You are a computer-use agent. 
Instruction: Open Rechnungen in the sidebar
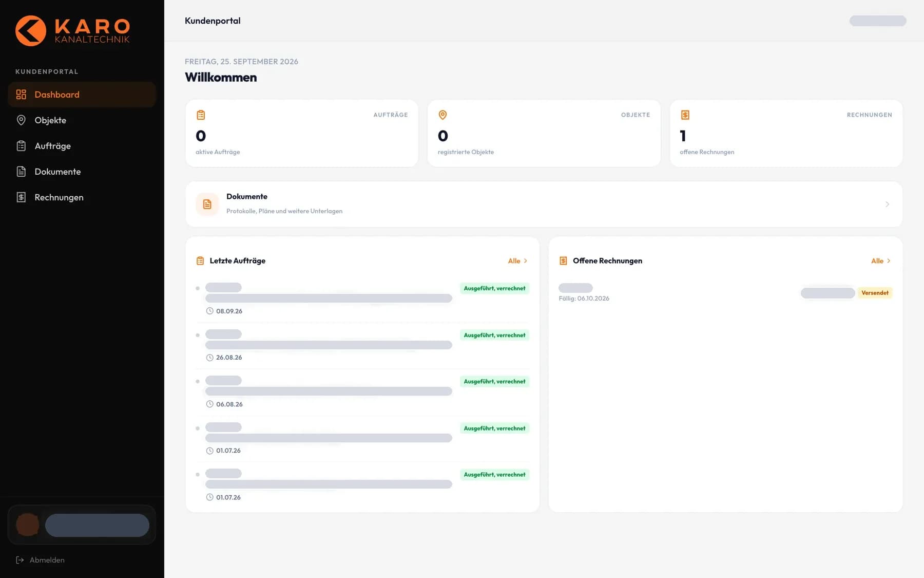(x=82, y=197)
